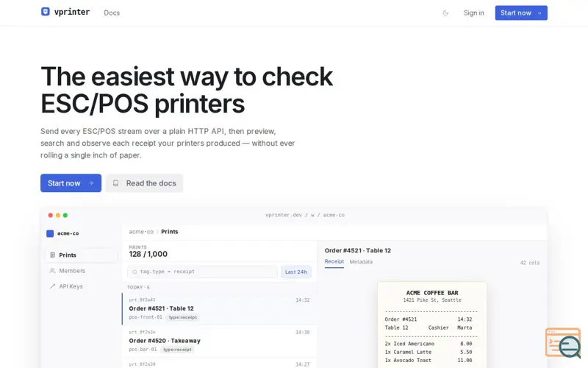Viewport: 588px width, 368px height.
Task: Click type:receipt tag on Order #4520
Action: pyautogui.click(x=178, y=350)
